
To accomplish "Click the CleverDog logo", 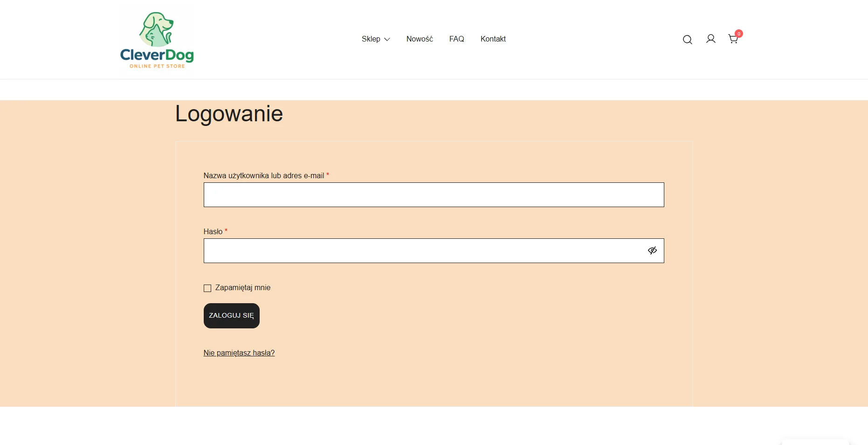I will coord(157,40).
